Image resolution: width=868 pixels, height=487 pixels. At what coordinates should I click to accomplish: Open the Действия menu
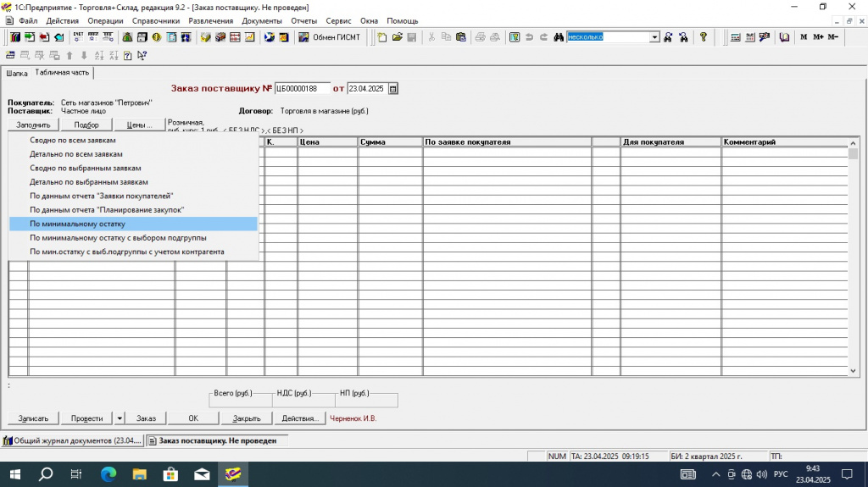[x=63, y=20]
